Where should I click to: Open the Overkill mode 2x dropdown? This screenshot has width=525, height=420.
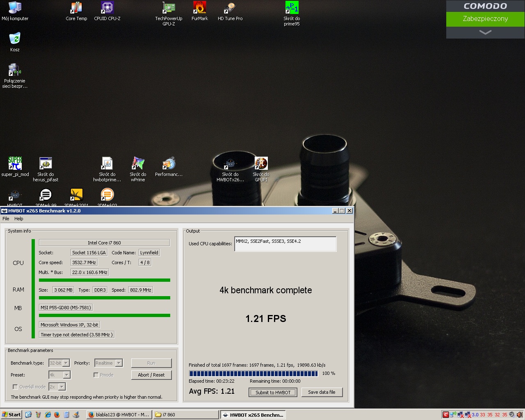click(57, 387)
